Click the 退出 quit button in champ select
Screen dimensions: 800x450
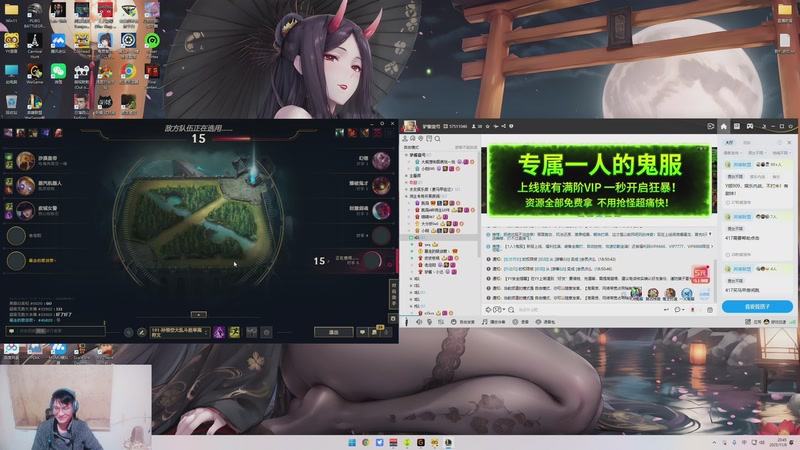(334, 332)
